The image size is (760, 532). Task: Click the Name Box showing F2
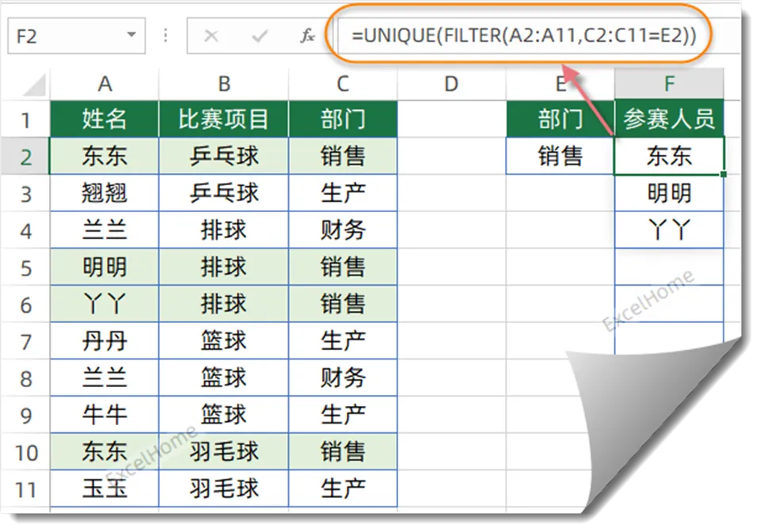(76, 36)
